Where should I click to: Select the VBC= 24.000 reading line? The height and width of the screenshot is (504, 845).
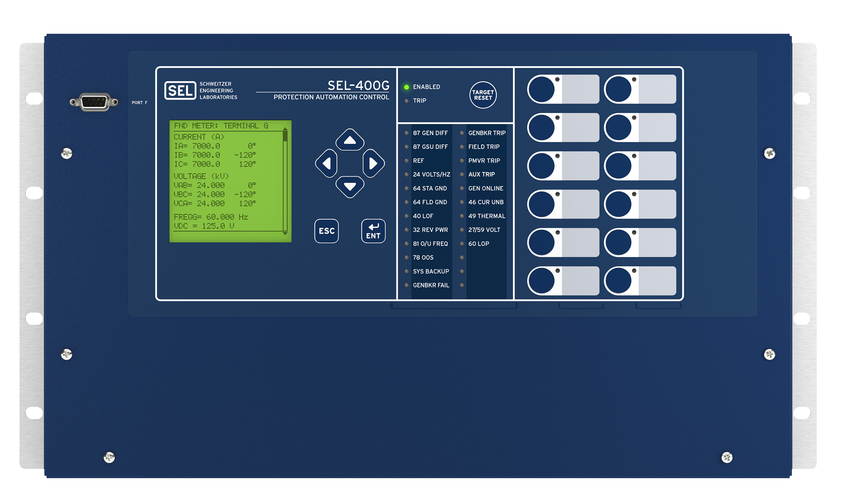point(215,194)
